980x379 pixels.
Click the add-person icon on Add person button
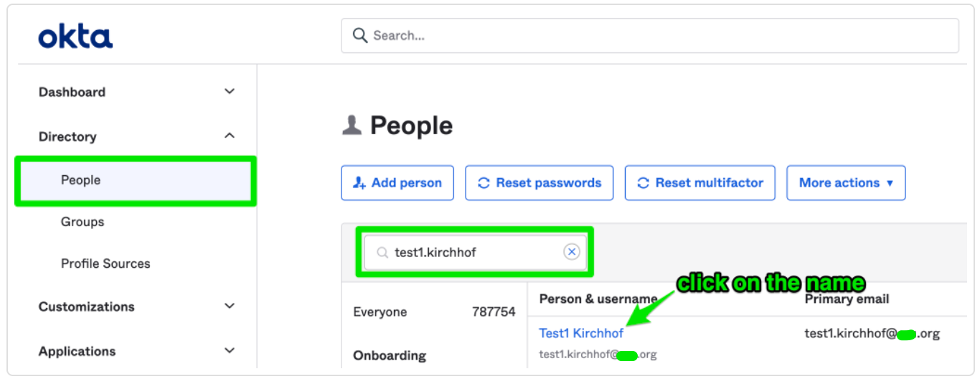[359, 183]
